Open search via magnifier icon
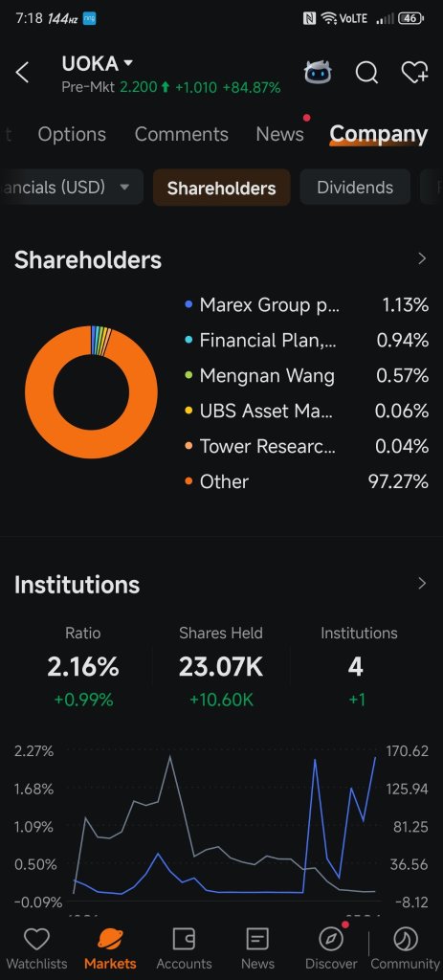This screenshot has width=443, height=980. click(x=366, y=73)
